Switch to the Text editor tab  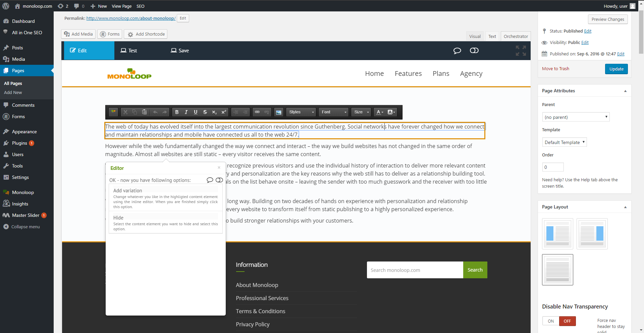point(492,36)
